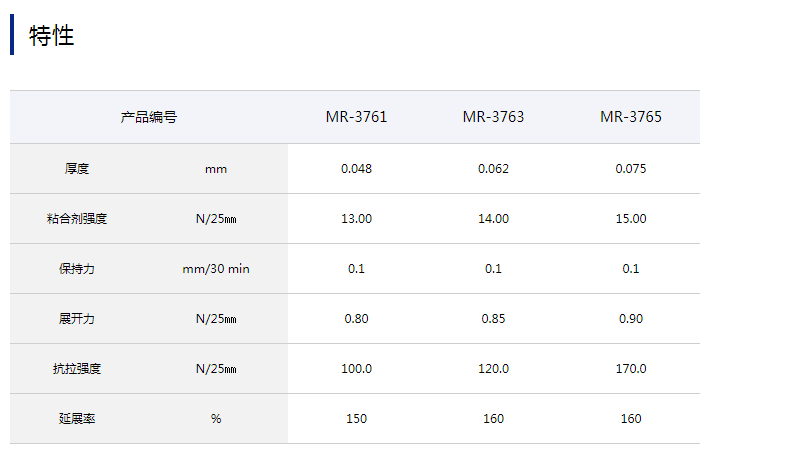Image resolution: width=802 pixels, height=464 pixels.
Task: Click the MR-3763 column header
Action: coord(493,117)
